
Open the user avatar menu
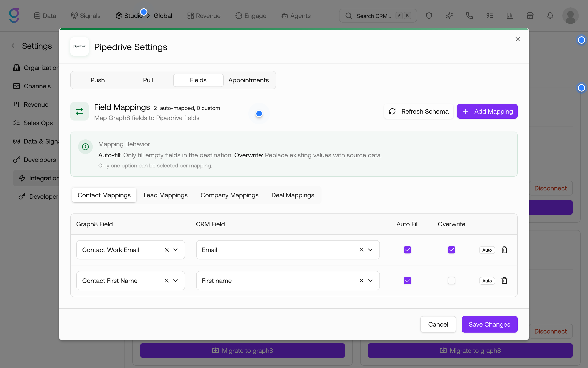click(x=570, y=16)
